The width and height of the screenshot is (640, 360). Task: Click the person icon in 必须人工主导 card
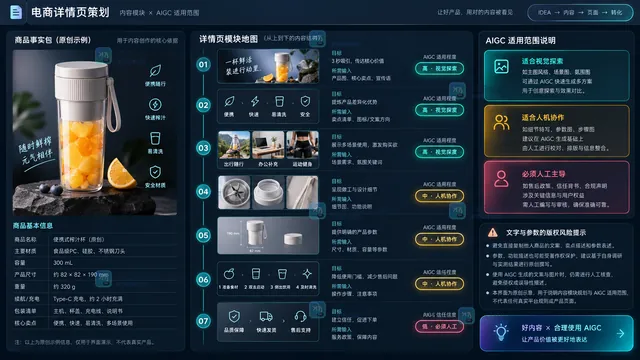tap(501, 179)
